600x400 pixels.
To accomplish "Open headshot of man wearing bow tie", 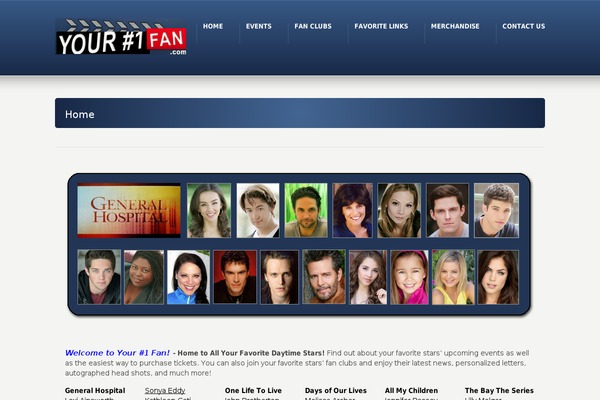I will click(258, 210).
